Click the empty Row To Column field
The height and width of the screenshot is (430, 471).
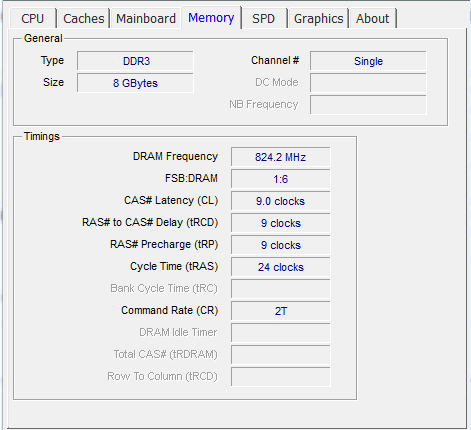[281, 377]
